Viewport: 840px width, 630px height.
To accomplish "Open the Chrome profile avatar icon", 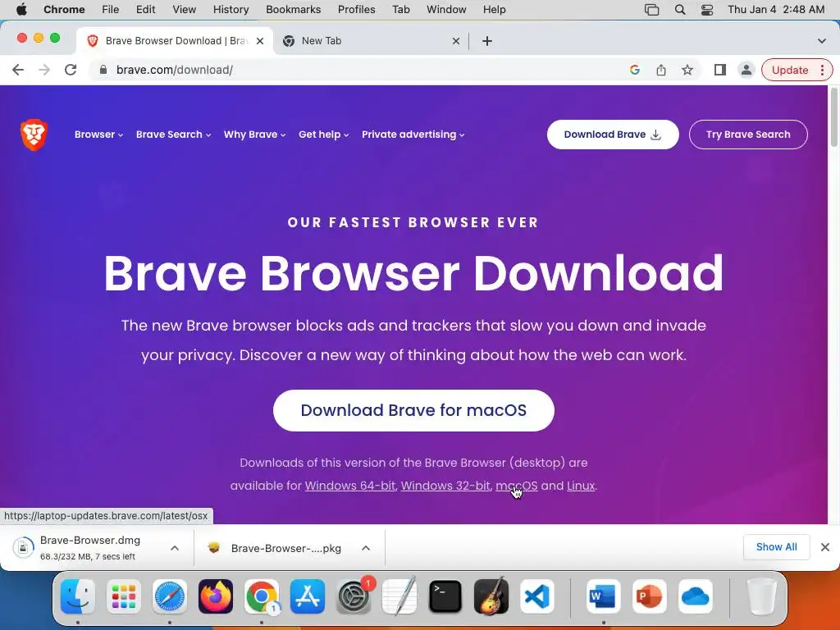I will point(746,70).
